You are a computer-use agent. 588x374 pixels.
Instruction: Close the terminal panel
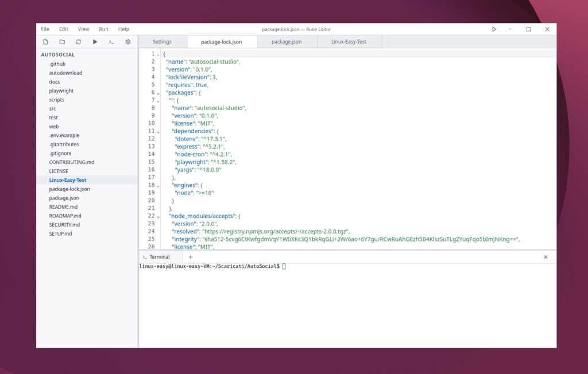tap(546, 257)
